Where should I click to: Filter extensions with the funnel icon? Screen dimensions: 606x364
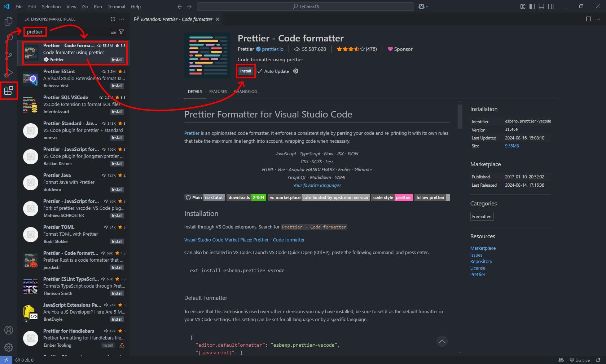(x=121, y=32)
